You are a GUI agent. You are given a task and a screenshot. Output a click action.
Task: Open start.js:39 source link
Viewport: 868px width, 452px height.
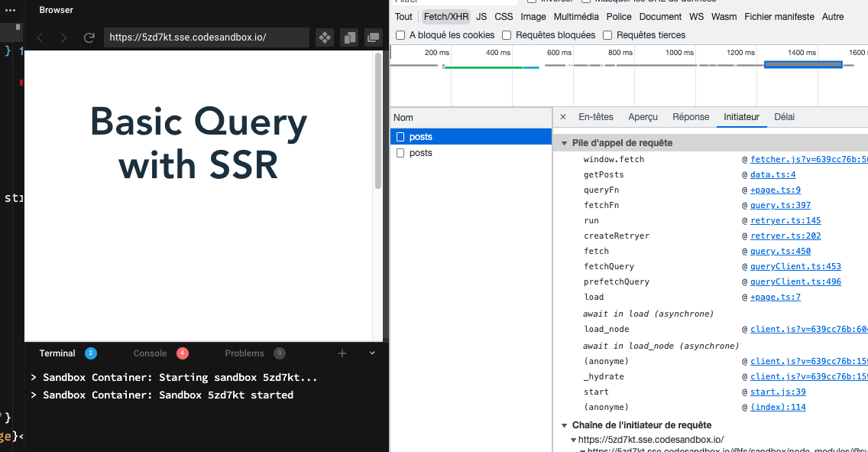coord(778,392)
